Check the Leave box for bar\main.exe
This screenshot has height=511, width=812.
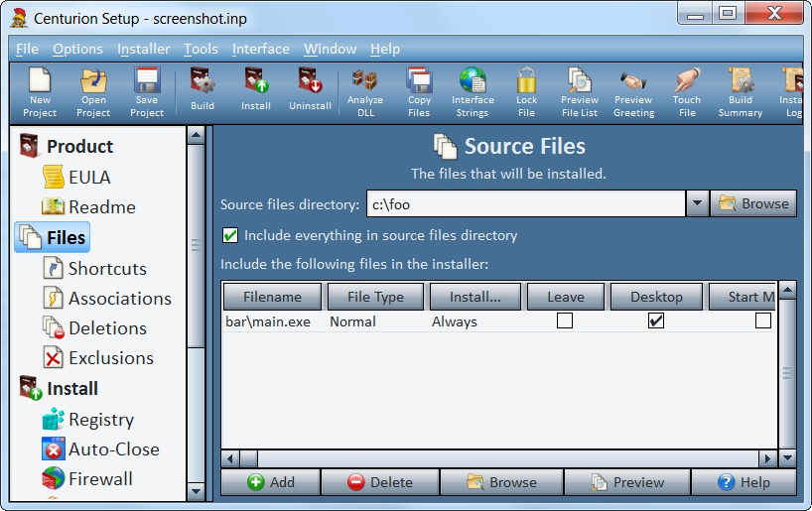(565, 320)
